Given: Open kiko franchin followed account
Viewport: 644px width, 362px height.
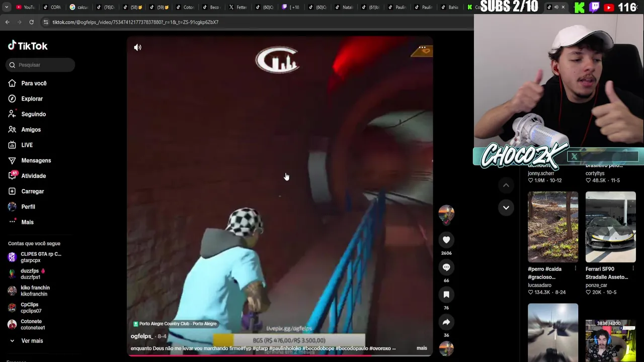Looking at the screenshot, I should pos(29,291).
